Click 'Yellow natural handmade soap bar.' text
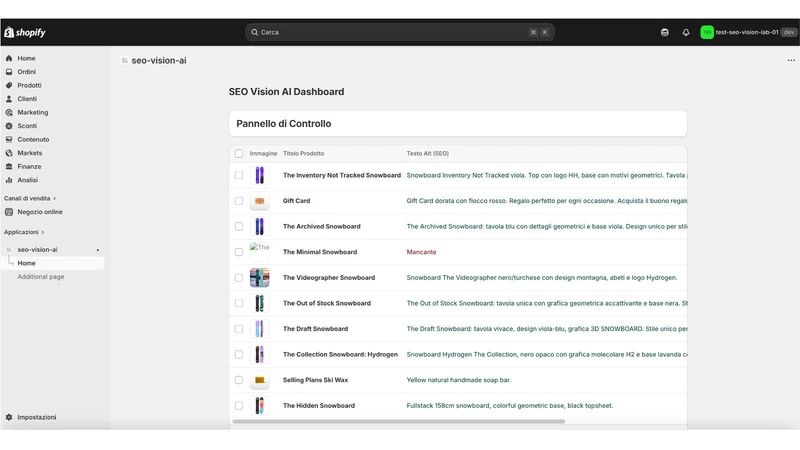Viewport: 800px width, 450px height. point(459,380)
